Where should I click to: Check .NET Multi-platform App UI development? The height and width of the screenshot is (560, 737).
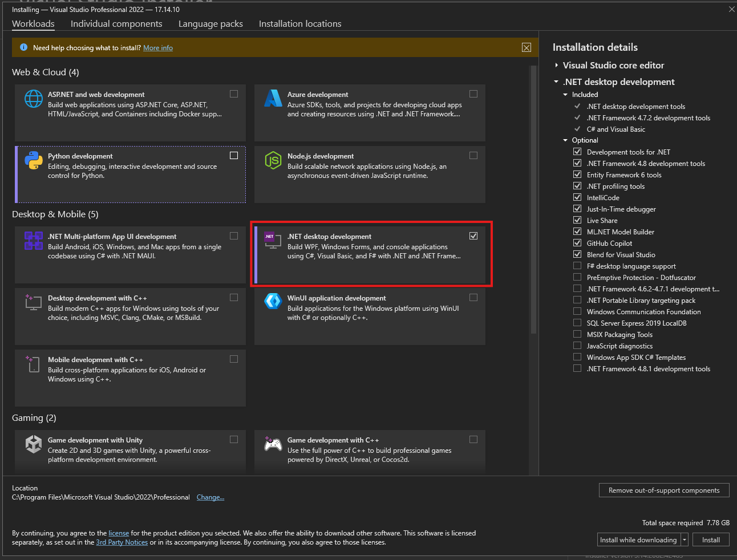(234, 236)
